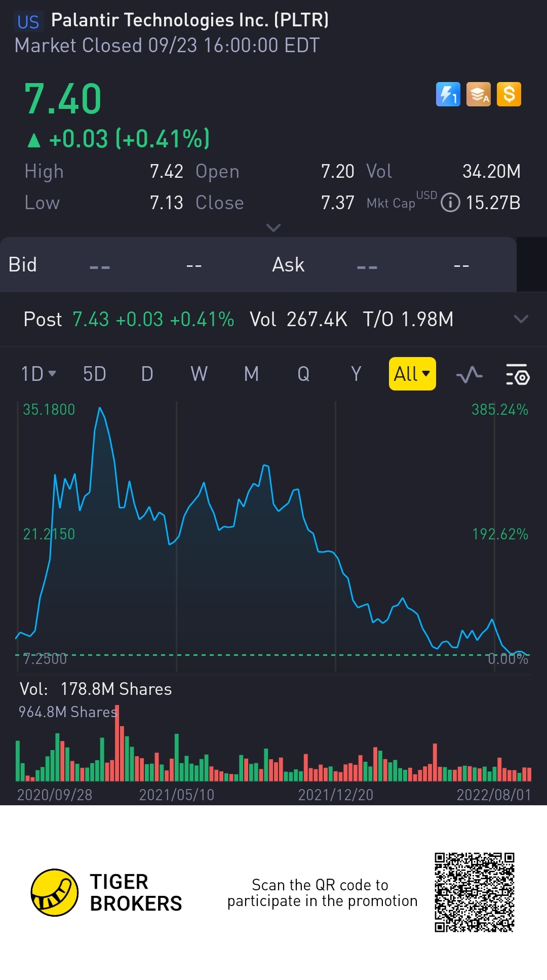The image size is (547, 980).
Task: Tap the Post price 7.43
Action: 91,319
